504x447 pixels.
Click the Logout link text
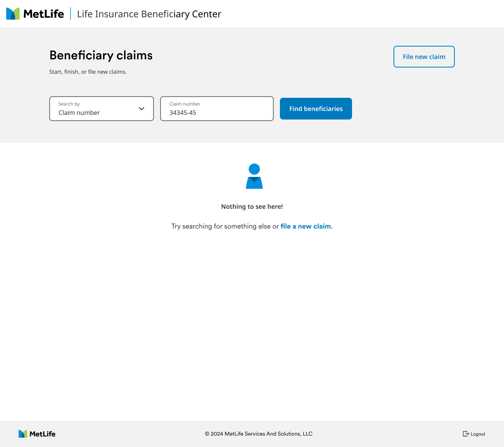click(478, 434)
